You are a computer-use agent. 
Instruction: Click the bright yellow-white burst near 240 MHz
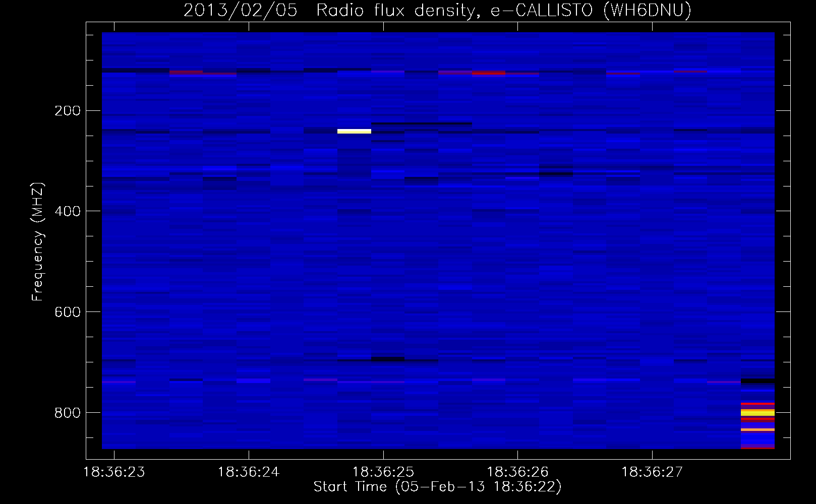(x=354, y=132)
